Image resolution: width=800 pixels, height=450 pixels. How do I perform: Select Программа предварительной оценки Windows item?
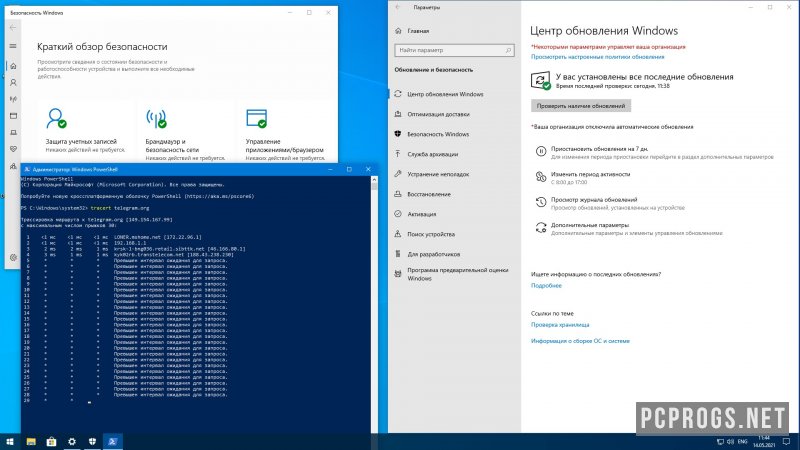[x=454, y=274]
